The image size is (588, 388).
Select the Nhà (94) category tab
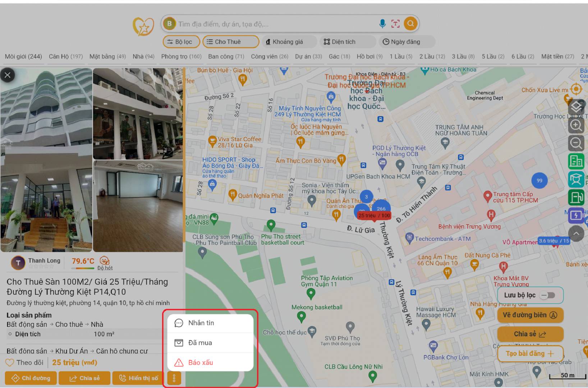pos(143,56)
